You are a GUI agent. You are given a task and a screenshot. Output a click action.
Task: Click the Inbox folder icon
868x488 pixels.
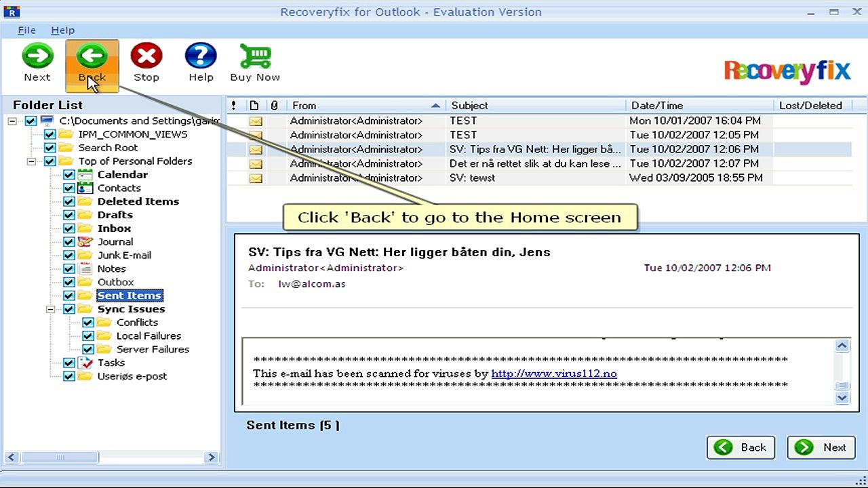coord(85,228)
